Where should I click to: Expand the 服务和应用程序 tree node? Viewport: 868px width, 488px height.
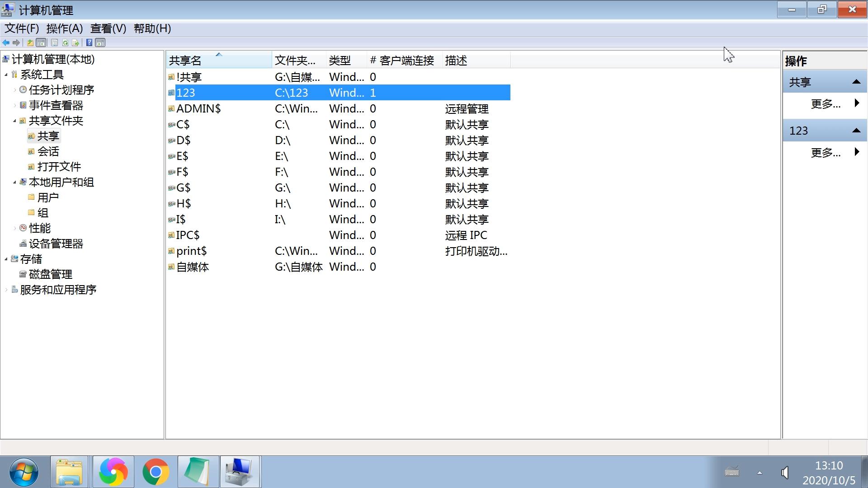tap(6, 290)
